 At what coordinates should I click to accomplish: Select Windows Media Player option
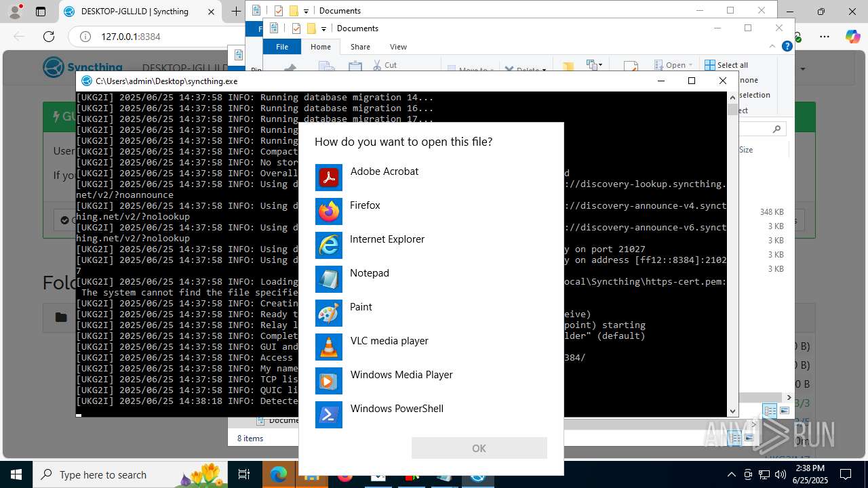[x=431, y=381]
